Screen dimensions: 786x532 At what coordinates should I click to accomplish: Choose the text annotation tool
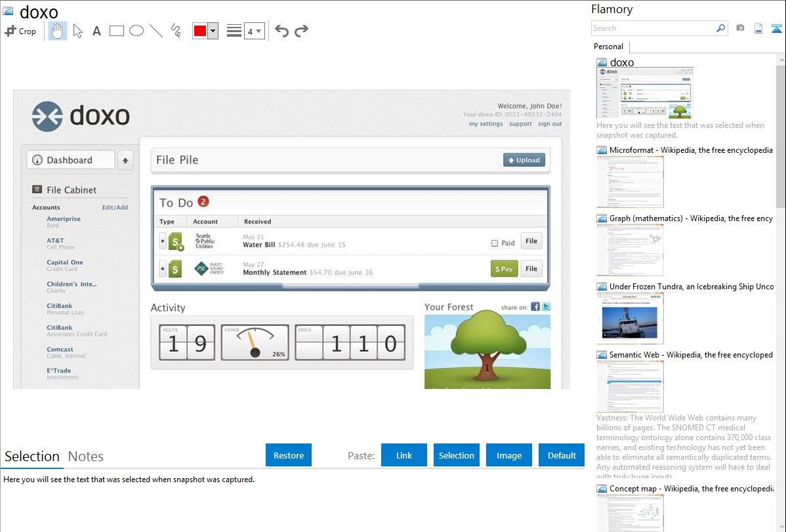[96, 31]
